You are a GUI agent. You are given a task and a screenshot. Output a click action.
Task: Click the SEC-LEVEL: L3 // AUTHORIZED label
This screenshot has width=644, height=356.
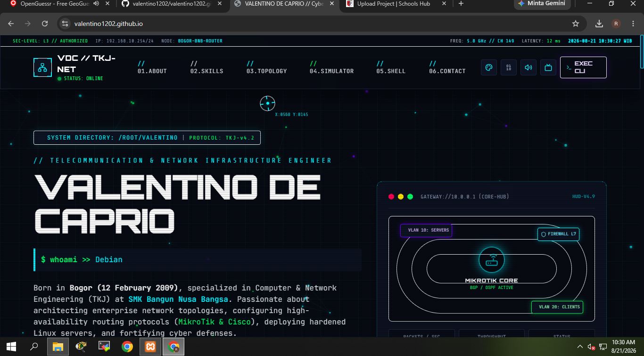(x=50, y=41)
